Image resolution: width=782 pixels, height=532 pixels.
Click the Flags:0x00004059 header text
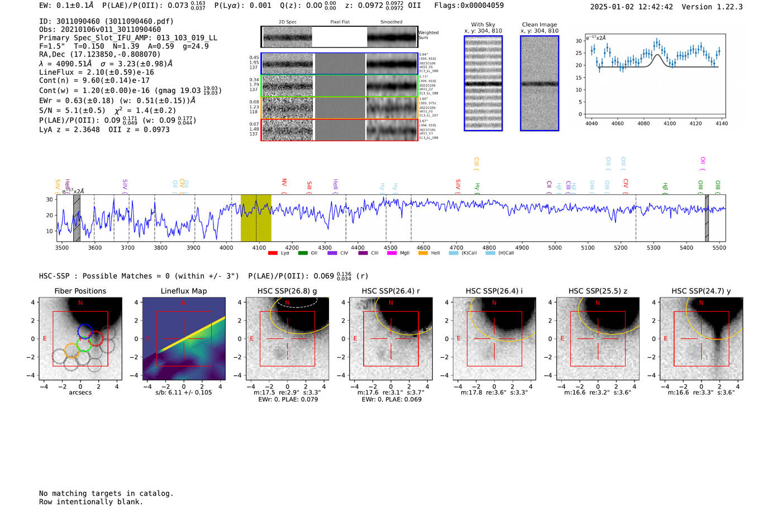pyautogui.click(x=469, y=6)
